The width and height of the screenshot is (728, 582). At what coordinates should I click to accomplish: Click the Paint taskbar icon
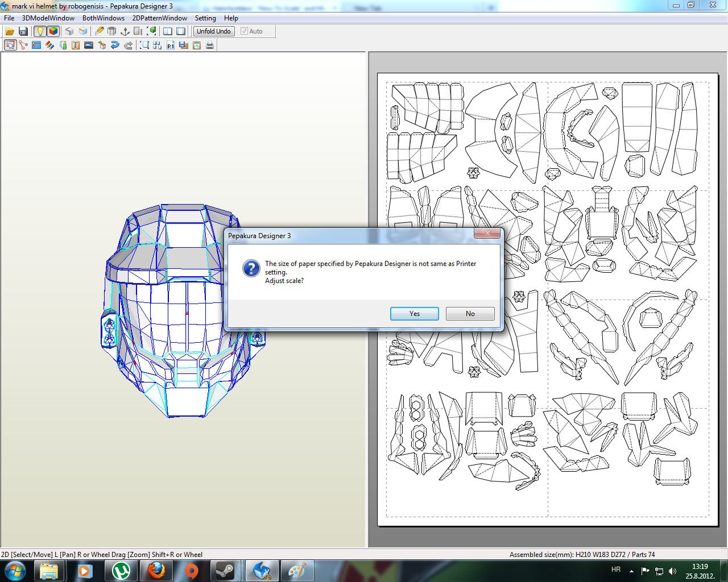click(x=297, y=571)
